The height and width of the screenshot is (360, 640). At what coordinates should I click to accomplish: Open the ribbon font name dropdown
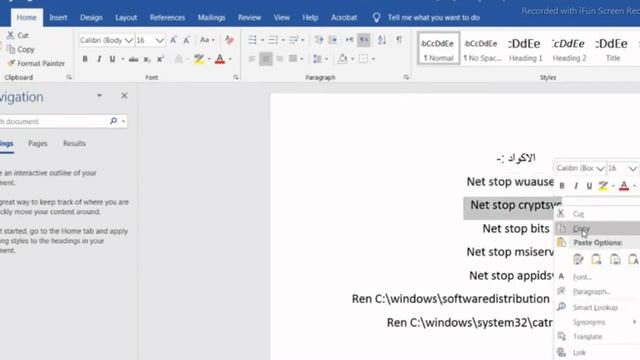click(129, 40)
